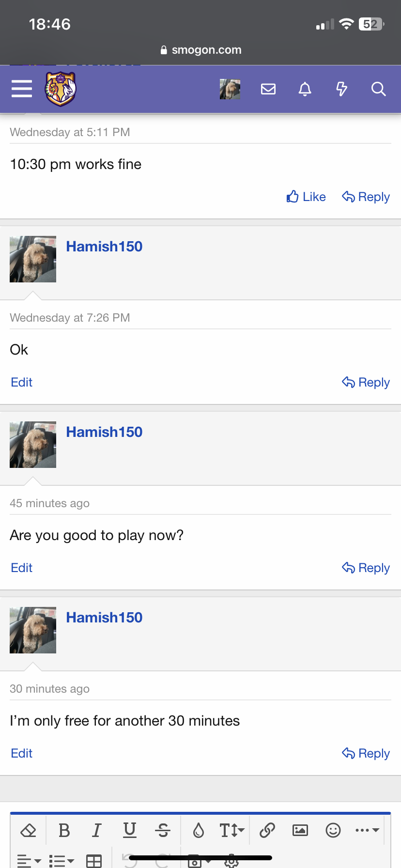This screenshot has width=401, height=868.
Task: Toggle italic formatting in editor
Action: pyautogui.click(x=97, y=831)
